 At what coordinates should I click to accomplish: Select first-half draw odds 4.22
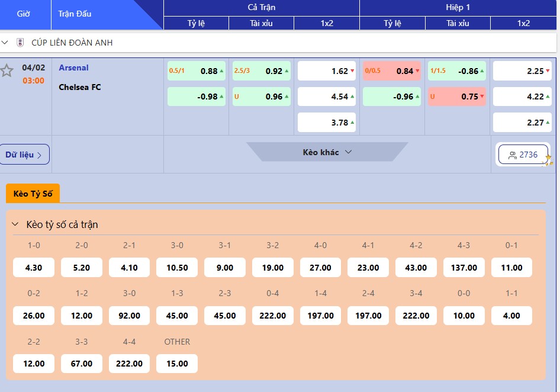point(522,97)
